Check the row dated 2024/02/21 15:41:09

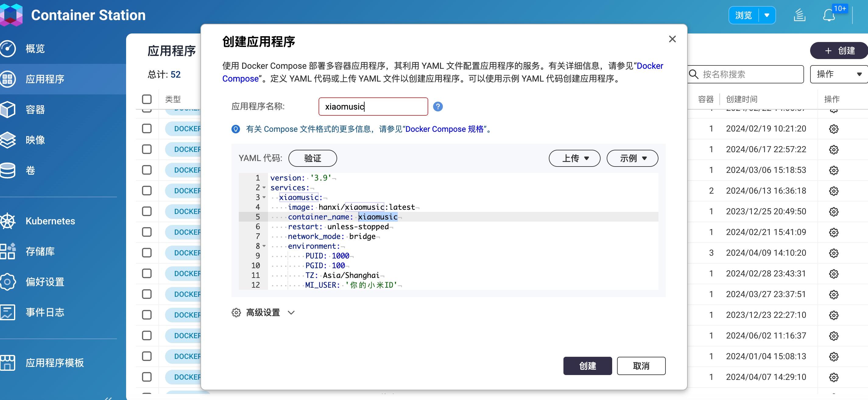[146, 232]
